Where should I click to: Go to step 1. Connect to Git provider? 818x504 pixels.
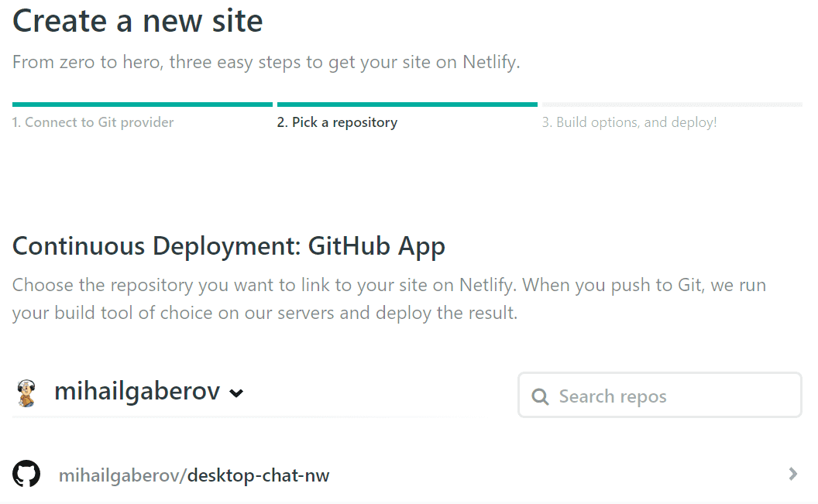point(93,122)
